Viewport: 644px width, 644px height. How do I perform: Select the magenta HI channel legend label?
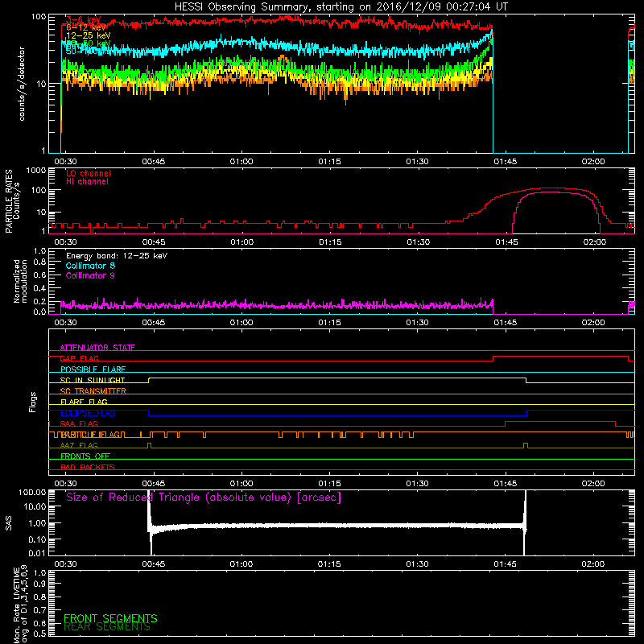point(88,182)
